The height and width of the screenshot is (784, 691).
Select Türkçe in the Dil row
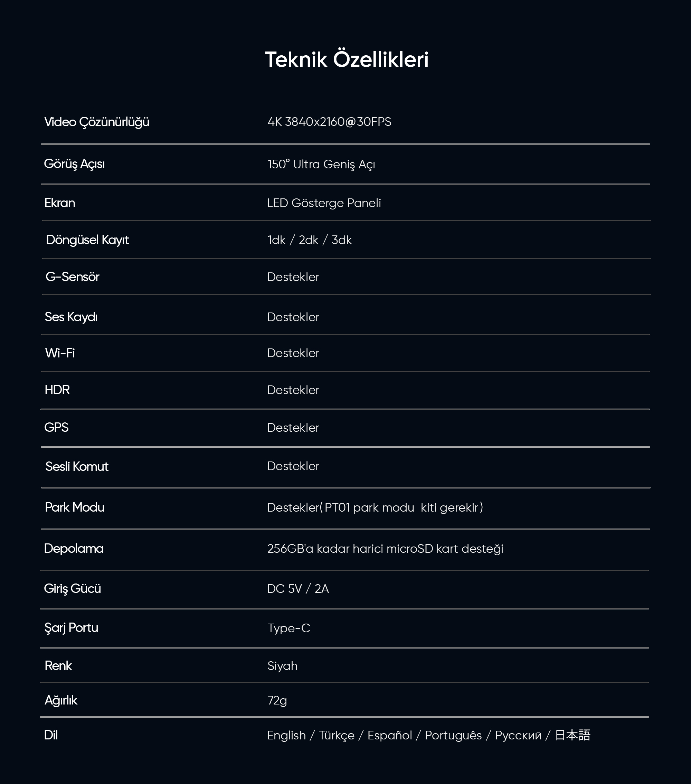[337, 735]
